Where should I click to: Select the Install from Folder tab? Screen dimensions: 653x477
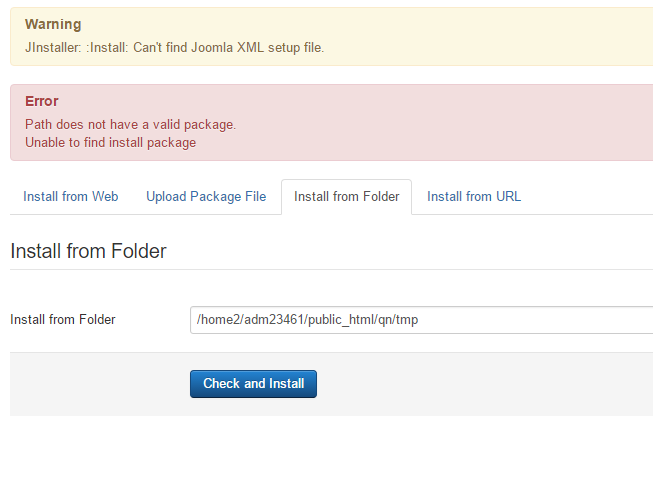pos(346,197)
